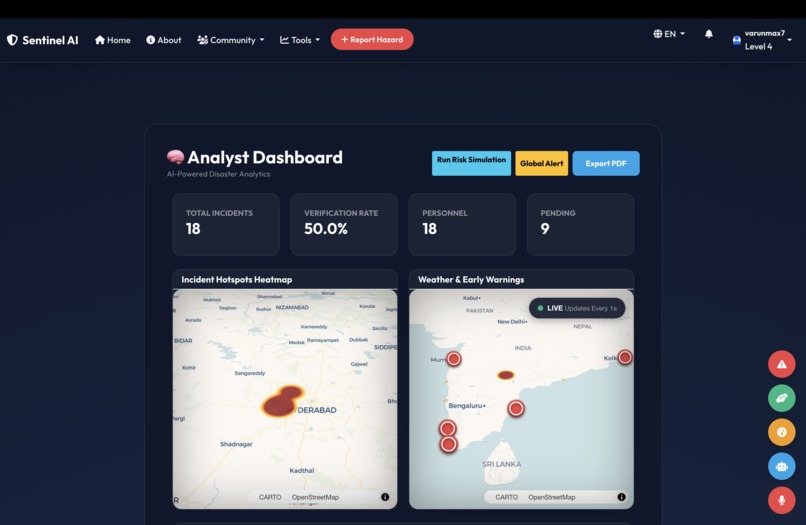
Task: Go to the Home page
Action: [113, 40]
